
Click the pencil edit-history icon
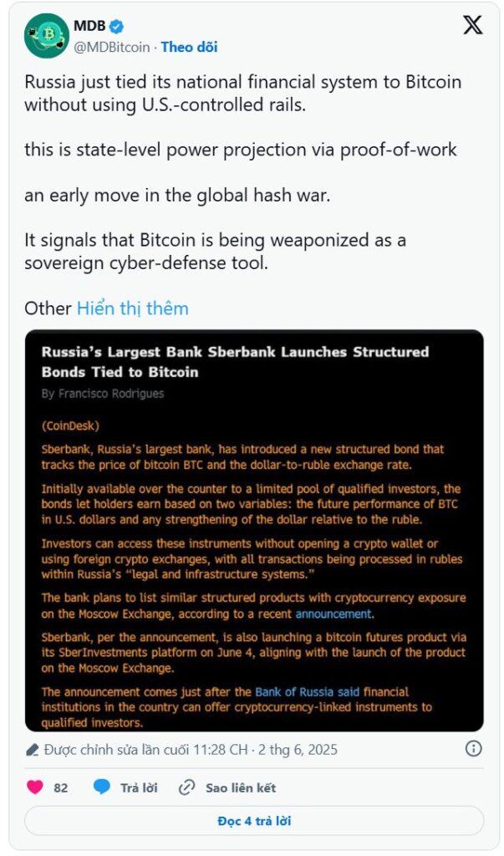click(x=32, y=749)
